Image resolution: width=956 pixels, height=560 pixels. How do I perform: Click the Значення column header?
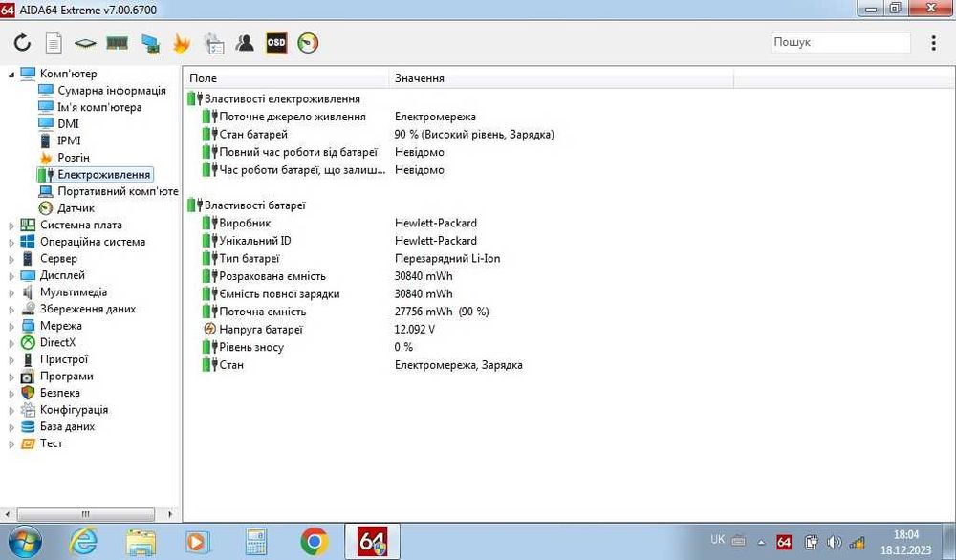tap(561, 78)
